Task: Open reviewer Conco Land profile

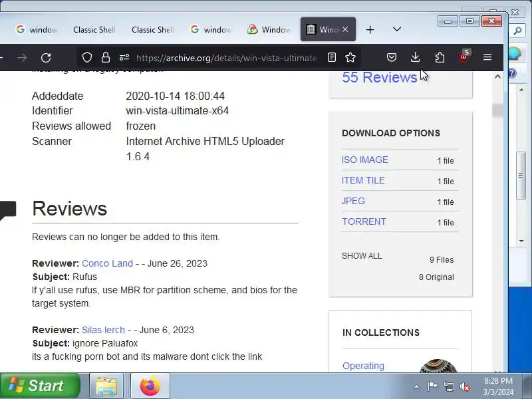Action: pos(107,263)
